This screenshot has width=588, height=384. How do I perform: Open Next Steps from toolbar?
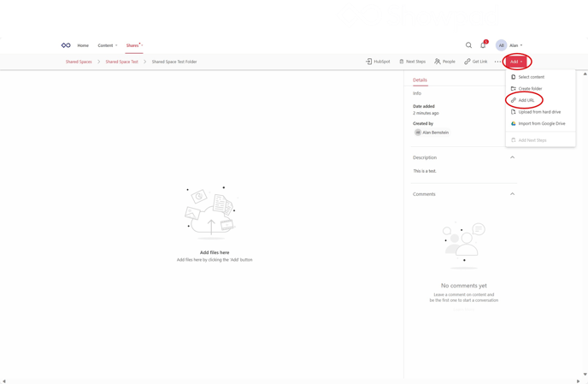coord(412,62)
